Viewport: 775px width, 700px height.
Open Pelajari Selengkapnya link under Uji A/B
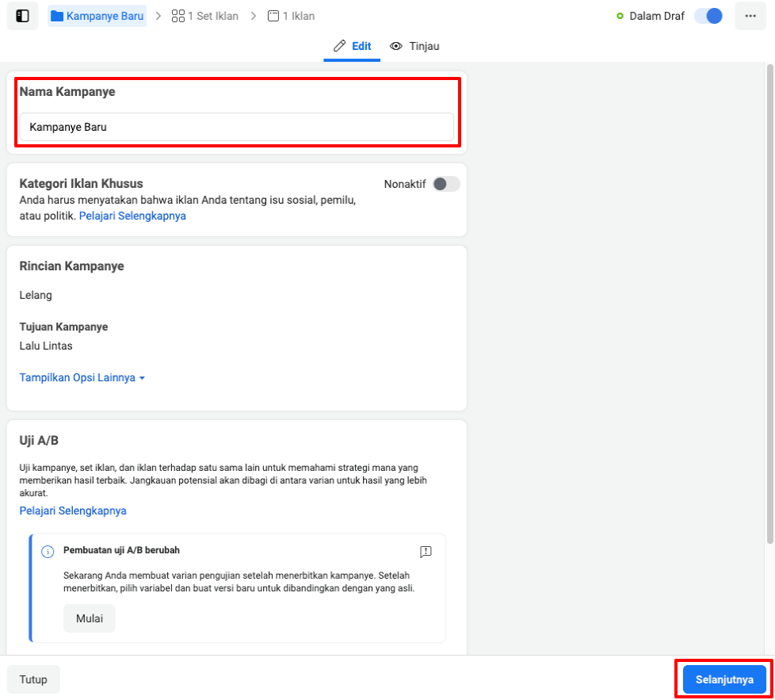(73, 511)
